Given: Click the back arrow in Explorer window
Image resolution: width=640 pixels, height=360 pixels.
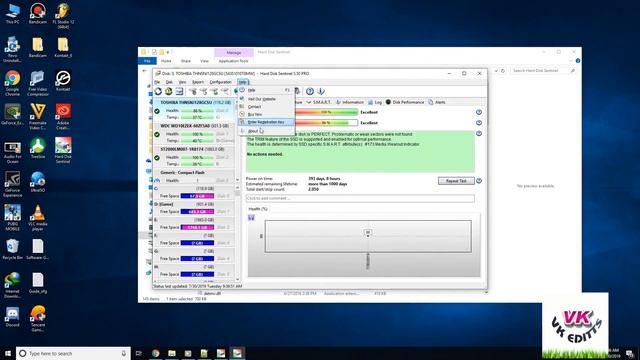Looking at the screenshot, I should coord(144,71).
